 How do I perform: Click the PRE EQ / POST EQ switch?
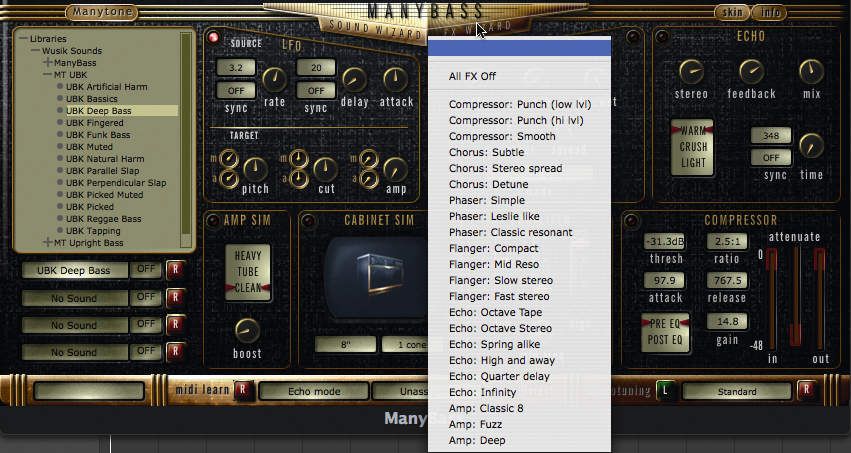(665, 332)
